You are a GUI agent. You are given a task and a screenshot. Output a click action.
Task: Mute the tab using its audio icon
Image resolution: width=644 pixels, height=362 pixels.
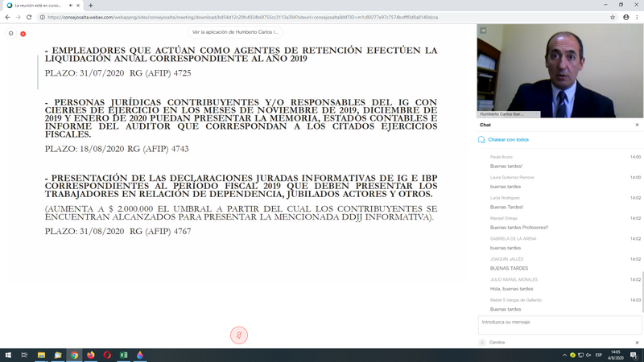pos(71,6)
